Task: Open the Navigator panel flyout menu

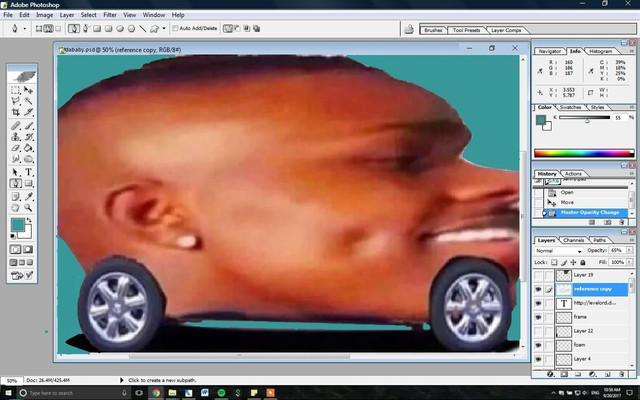Action: 631,51
